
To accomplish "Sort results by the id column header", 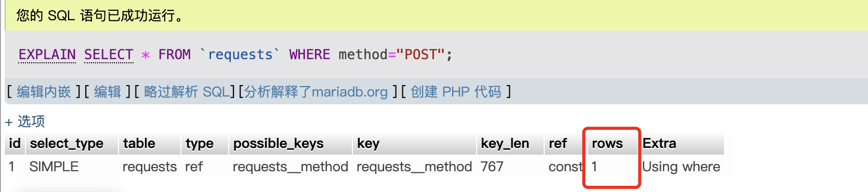I will [15, 143].
